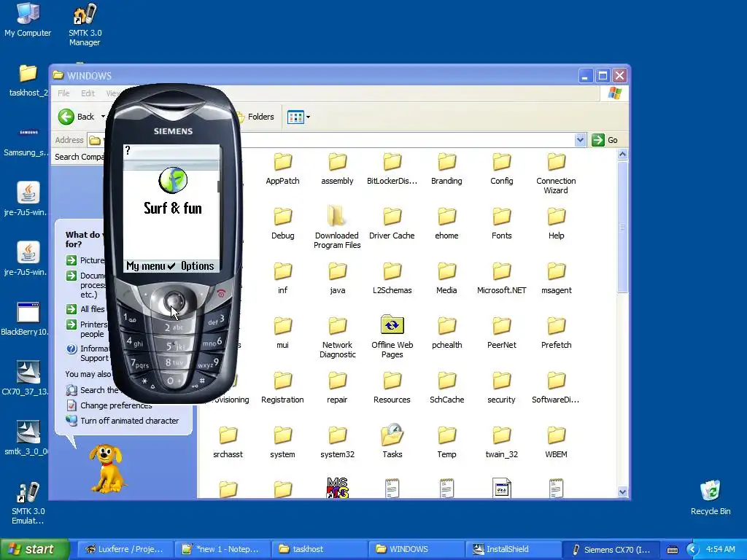Open the SMTK 3.0 Manager desktop shortcut
This screenshot has width=747, height=560.
85,24
